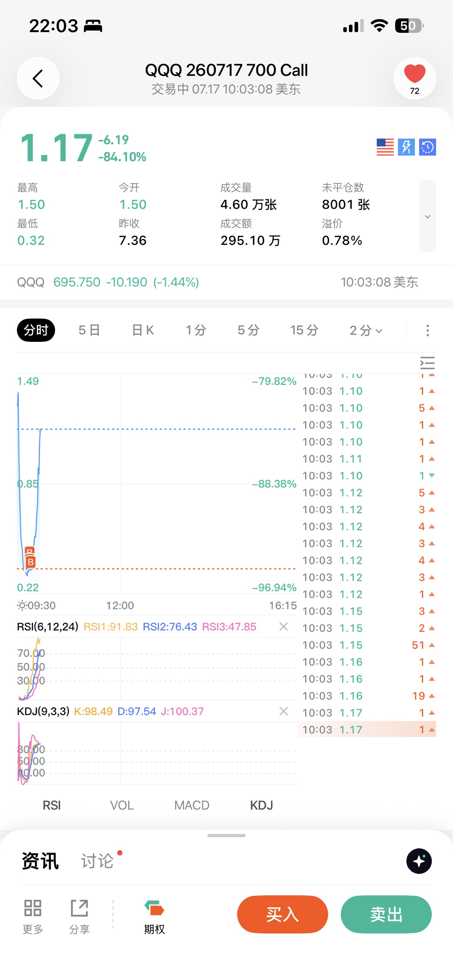Viewport: 453px width, 980px height.
Task: Tap the 成交量 4.60 万张 value
Action: (x=248, y=205)
